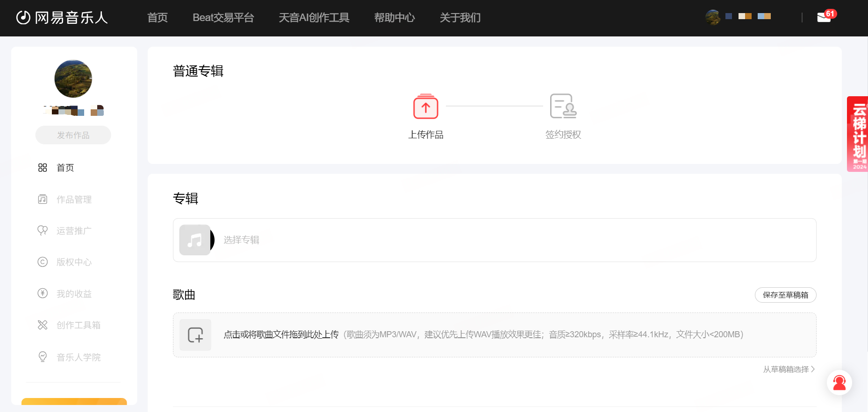Go to 版权中心 in the sidebar
Screen dimensions: 868x412
tap(74, 262)
